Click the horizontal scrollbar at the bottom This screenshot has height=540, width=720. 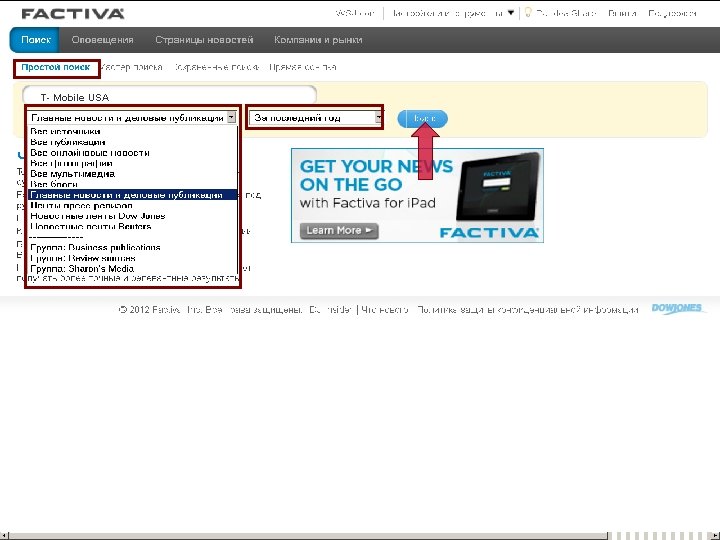click(308, 536)
